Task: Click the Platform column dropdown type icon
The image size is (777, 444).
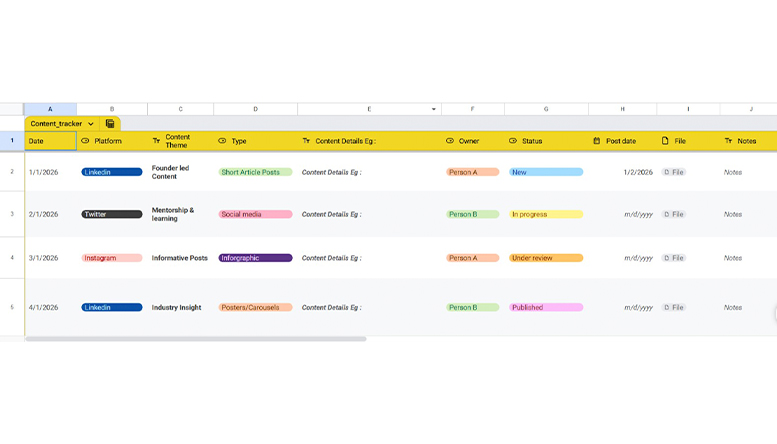Action: coord(85,141)
